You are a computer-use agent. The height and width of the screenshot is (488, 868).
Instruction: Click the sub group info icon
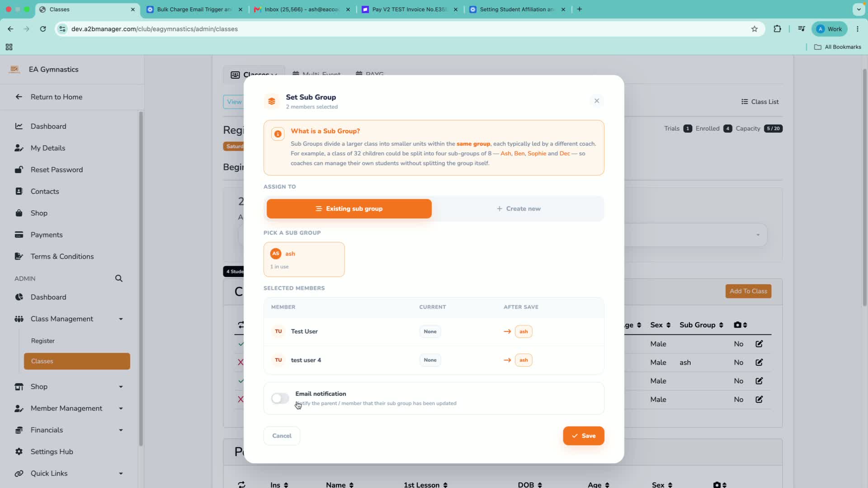pos(278,134)
